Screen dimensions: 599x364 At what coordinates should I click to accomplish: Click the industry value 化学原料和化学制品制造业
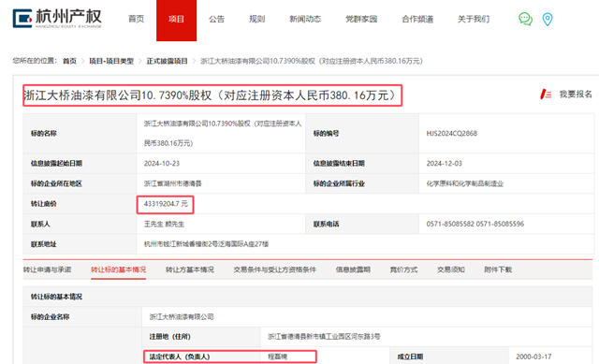(465, 183)
